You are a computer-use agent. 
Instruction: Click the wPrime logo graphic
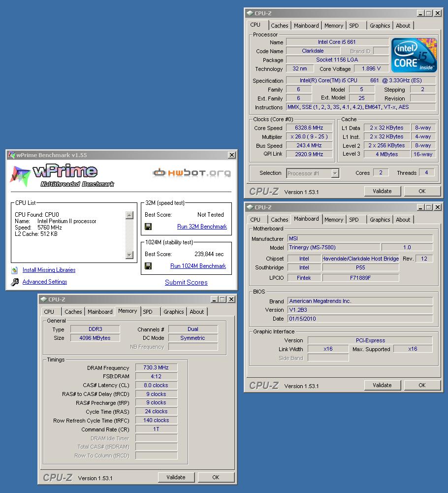click(x=62, y=176)
